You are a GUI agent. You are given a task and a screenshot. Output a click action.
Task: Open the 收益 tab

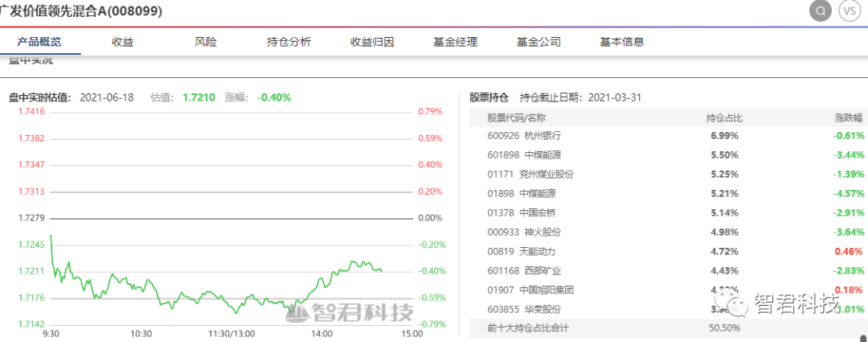click(122, 42)
